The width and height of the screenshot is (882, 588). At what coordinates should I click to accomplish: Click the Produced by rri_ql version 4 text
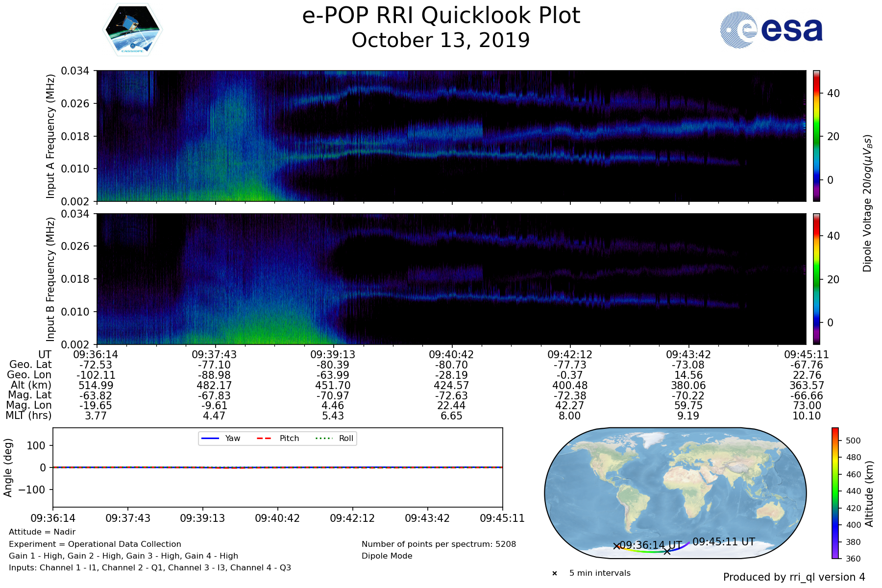coord(794,577)
